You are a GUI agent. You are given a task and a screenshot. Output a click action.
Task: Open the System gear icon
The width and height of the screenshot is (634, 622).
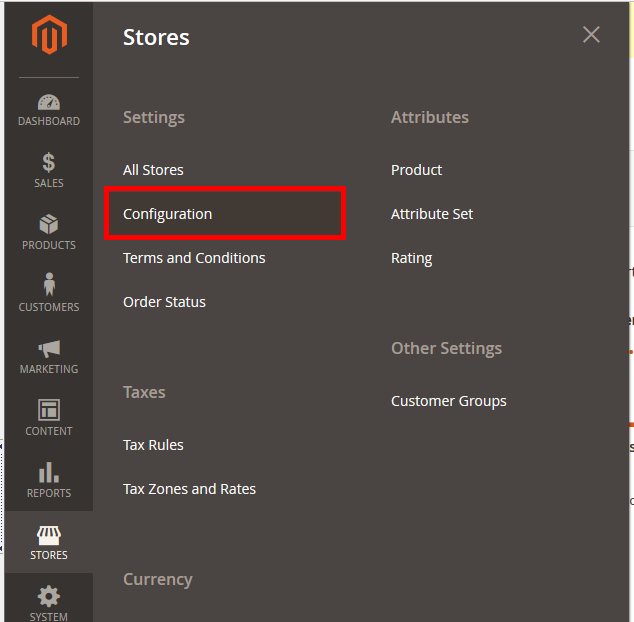(x=48, y=598)
